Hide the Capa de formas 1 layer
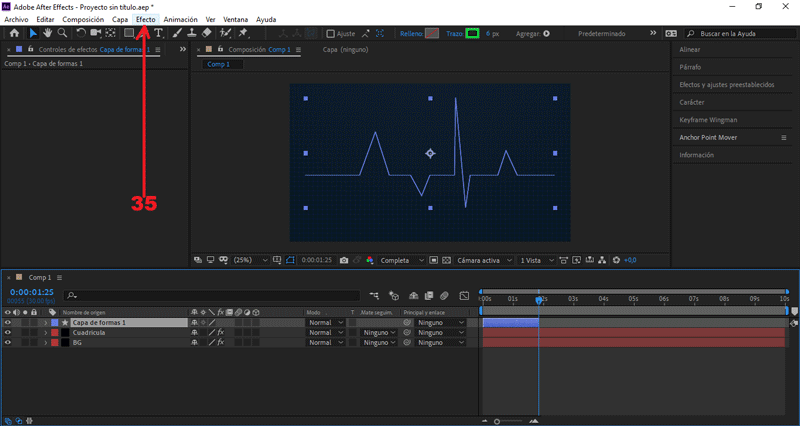This screenshot has height=426, width=800. (7, 322)
